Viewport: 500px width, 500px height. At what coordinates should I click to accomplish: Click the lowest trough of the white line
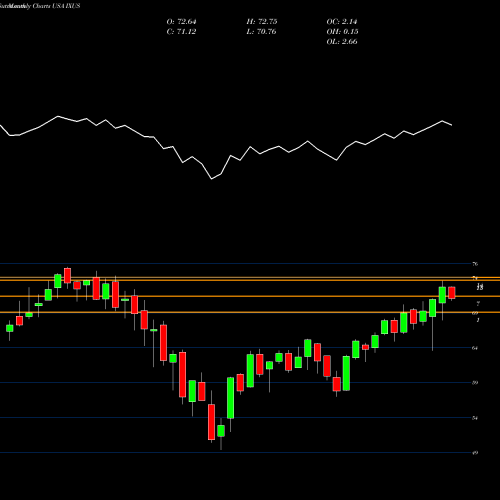pos(212,179)
